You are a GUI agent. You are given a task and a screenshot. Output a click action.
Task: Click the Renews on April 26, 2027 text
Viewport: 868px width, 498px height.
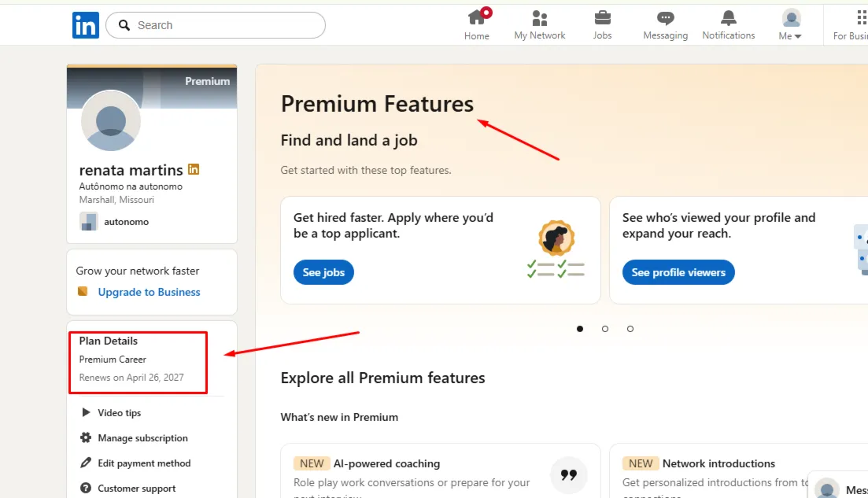point(131,378)
